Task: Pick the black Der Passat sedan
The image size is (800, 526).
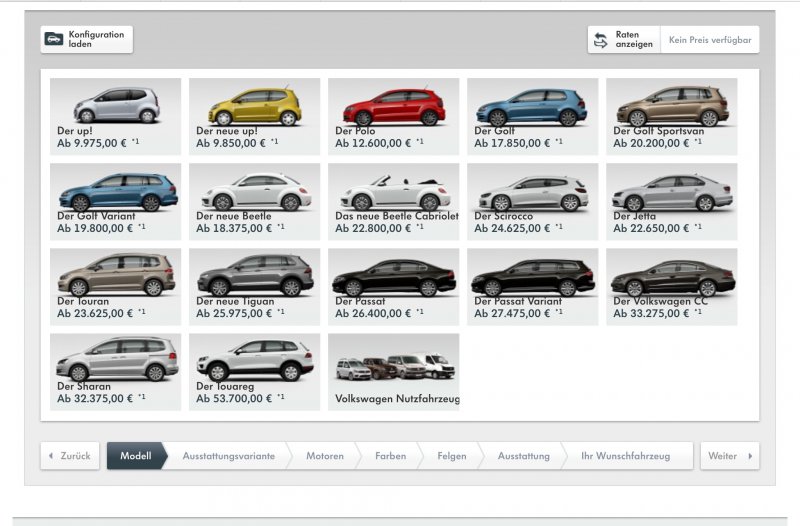Action: tap(393, 287)
